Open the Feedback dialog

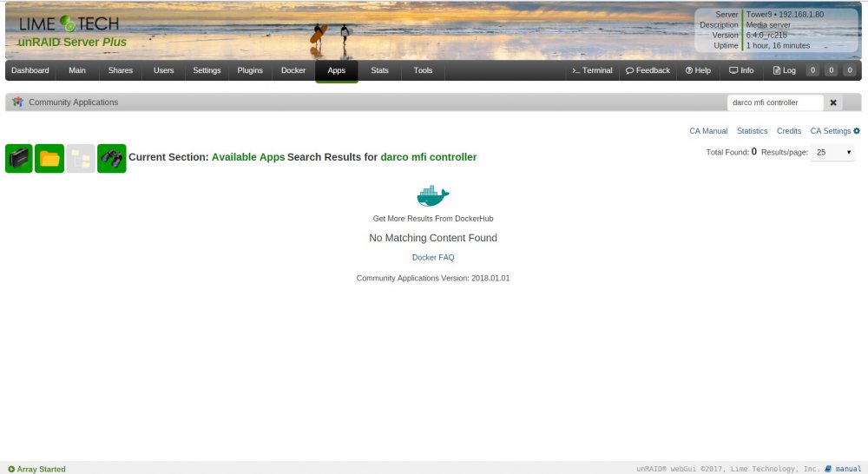click(x=648, y=70)
